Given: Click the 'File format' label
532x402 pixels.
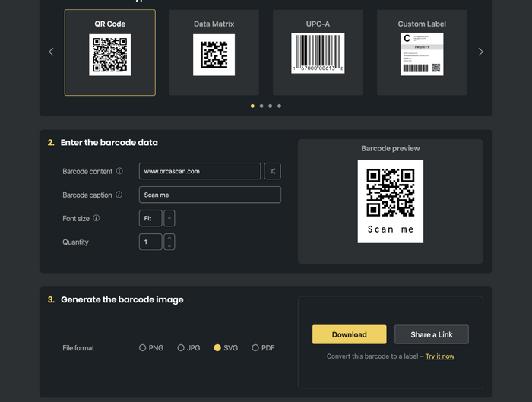Looking at the screenshot, I should (78, 348).
